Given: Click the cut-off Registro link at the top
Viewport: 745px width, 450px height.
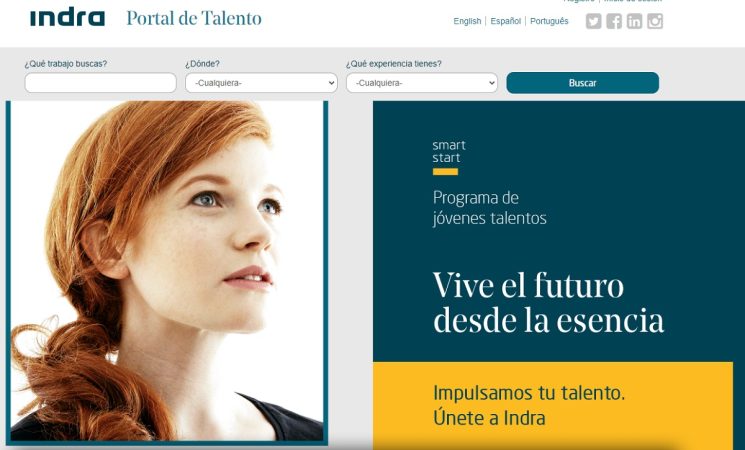Looking at the screenshot, I should tap(579, 1).
